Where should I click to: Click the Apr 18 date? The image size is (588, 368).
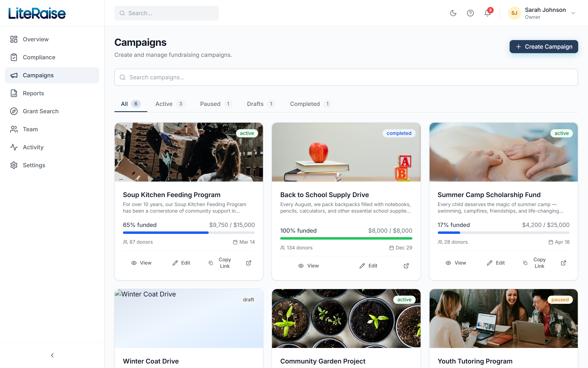[x=559, y=242]
